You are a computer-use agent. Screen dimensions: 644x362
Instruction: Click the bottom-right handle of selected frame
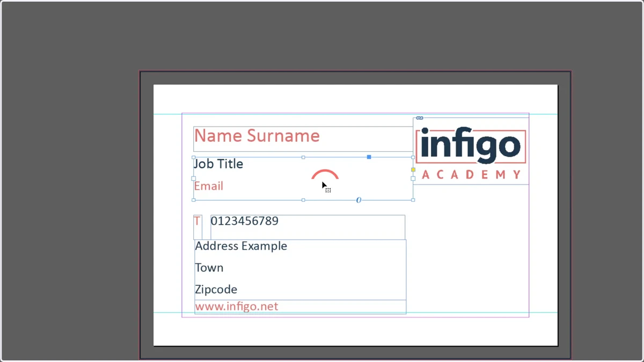coord(413,200)
